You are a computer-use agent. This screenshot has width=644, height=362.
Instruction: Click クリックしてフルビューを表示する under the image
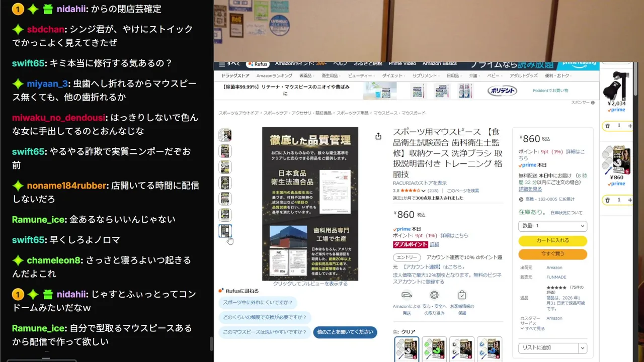click(310, 284)
